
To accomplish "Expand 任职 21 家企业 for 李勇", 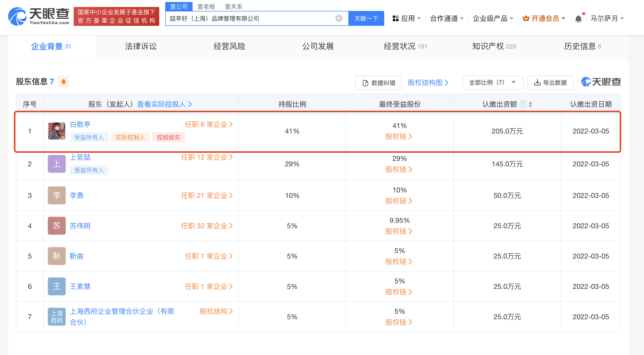I will point(207,196).
